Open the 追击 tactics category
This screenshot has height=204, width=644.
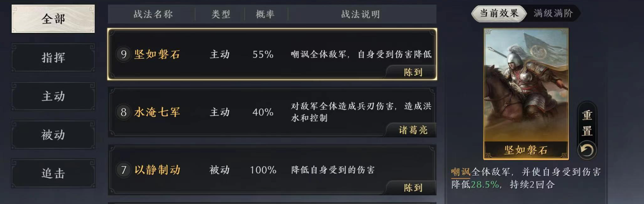tap(53, 173)
